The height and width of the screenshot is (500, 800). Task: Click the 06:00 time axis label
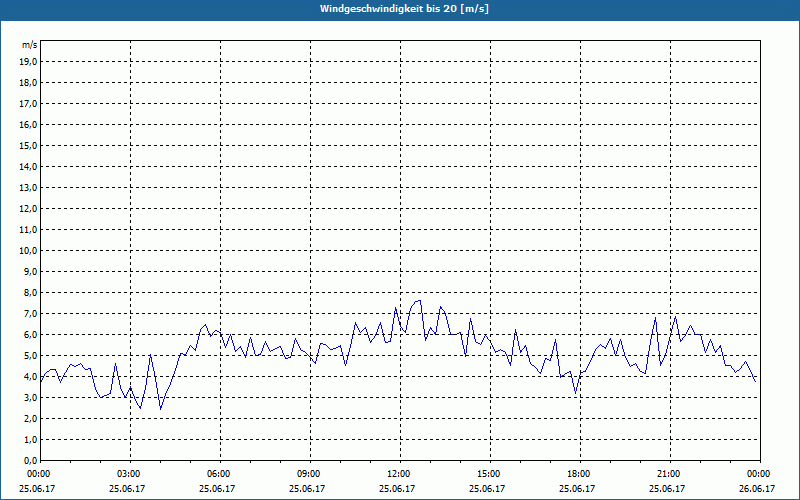tap(220, 474)
